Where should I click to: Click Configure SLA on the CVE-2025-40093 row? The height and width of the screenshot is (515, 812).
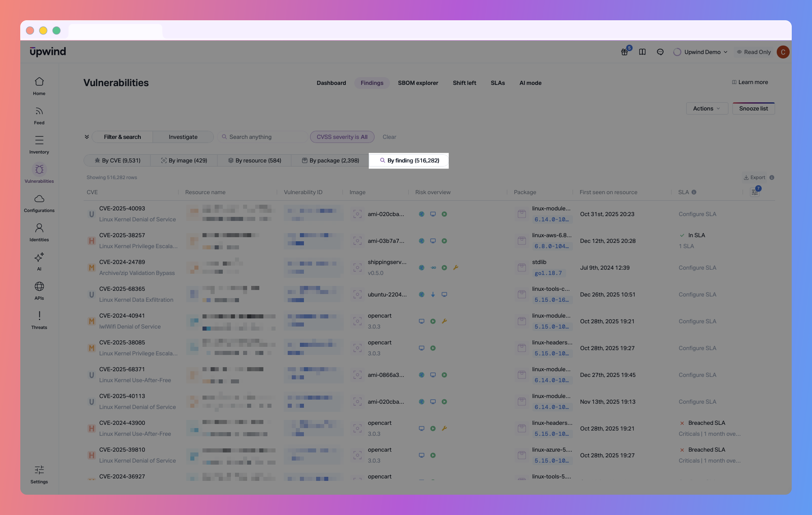click(697, 214)
